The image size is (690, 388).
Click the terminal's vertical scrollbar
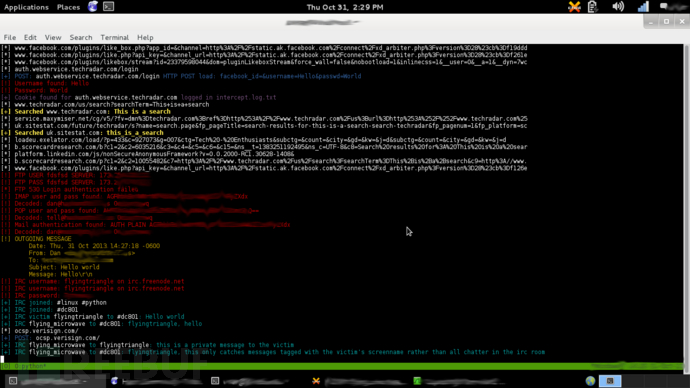point(686,202)
